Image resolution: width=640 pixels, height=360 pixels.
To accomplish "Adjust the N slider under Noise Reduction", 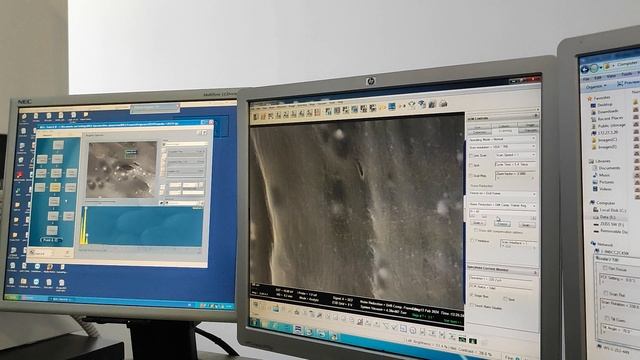I will pos(503,215).
